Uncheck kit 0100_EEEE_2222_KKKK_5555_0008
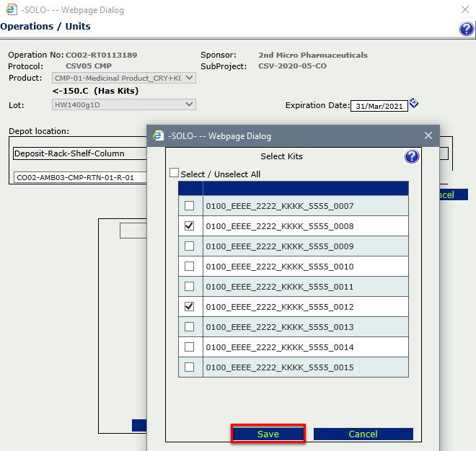Screen dimensions: 476x451 click(x=190, y=226)
